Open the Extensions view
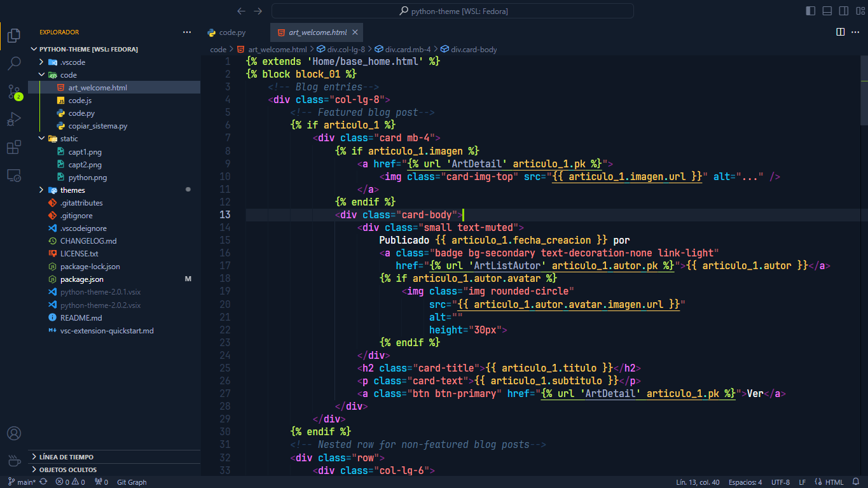Screen dimensions: 868x488 [x=14, y=148]
